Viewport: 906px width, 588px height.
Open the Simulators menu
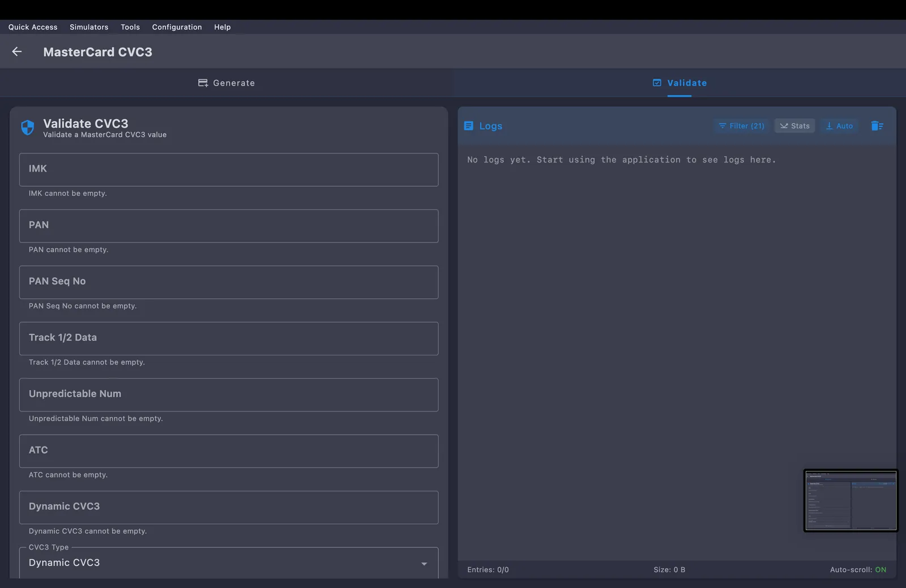click(89, 27)
